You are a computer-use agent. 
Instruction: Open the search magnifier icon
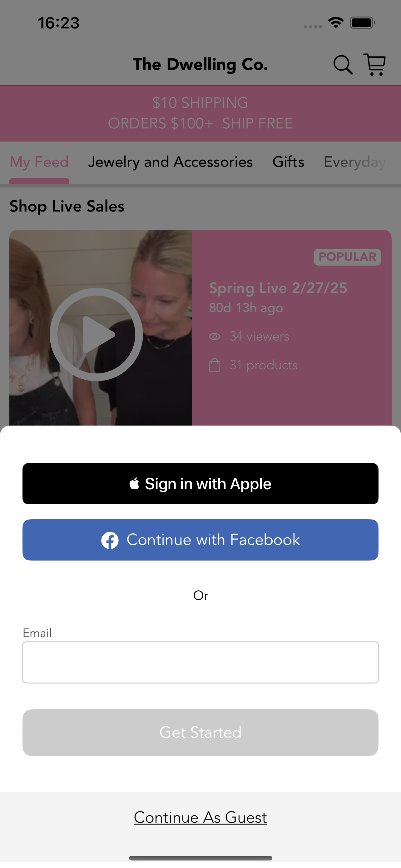(x=343, y=64)
